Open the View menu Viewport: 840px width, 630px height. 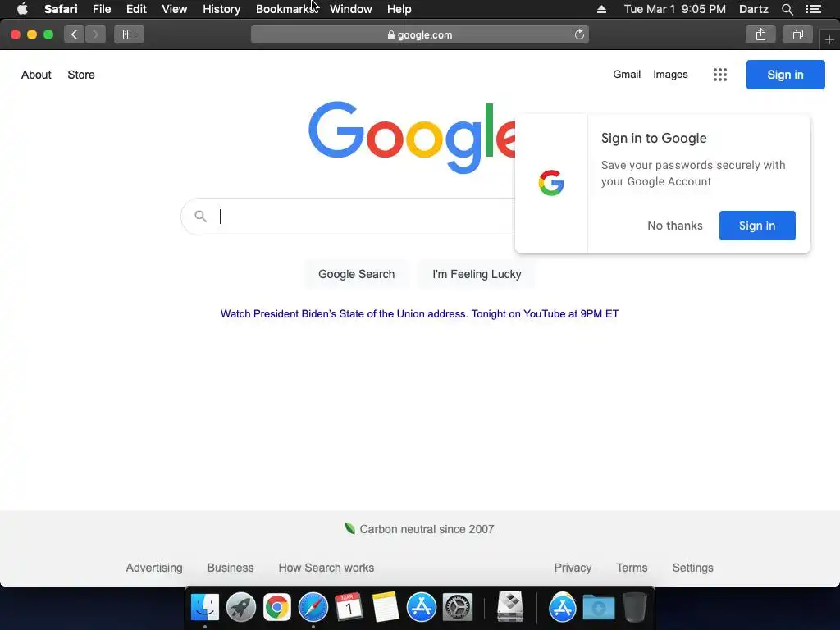click(x=174, y=9)
